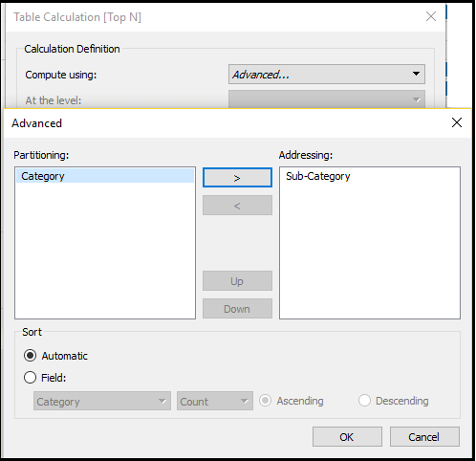Click the Advanced dialog title bar
Viewport: 476px width, 461px height.
pyautogui.click(x=223, y=123)
